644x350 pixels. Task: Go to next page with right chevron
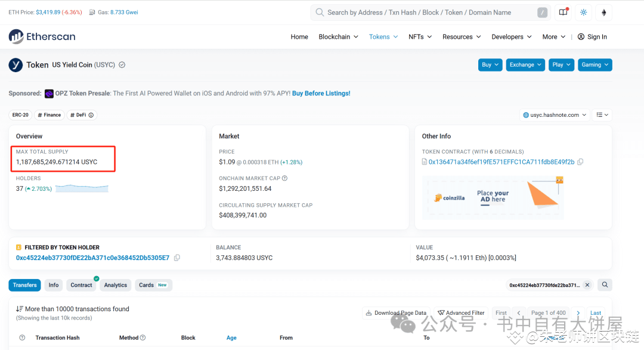578,312
